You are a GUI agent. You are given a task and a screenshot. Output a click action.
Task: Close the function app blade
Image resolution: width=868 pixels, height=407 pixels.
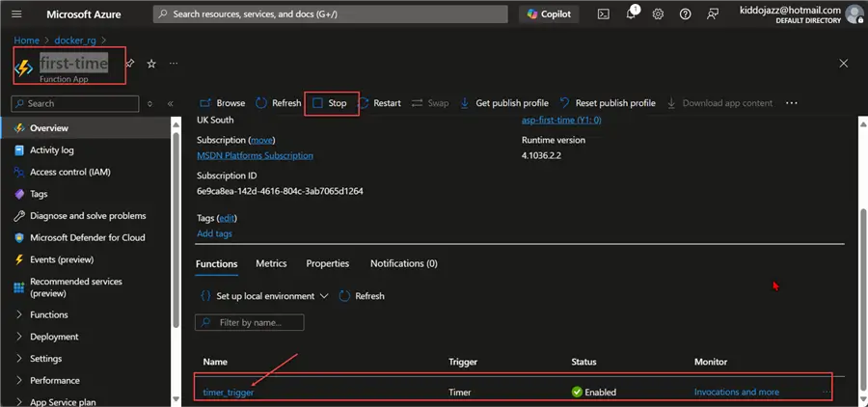844,64
